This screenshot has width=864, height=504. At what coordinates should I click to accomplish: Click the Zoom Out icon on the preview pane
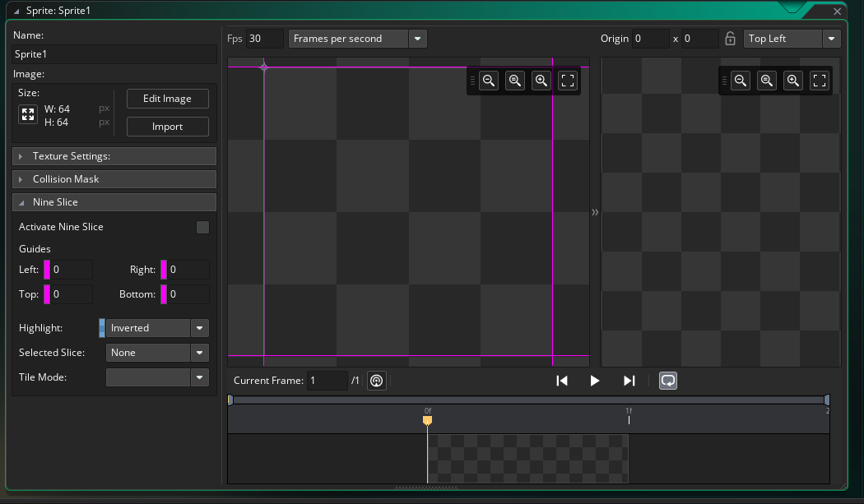pos(740,80)
